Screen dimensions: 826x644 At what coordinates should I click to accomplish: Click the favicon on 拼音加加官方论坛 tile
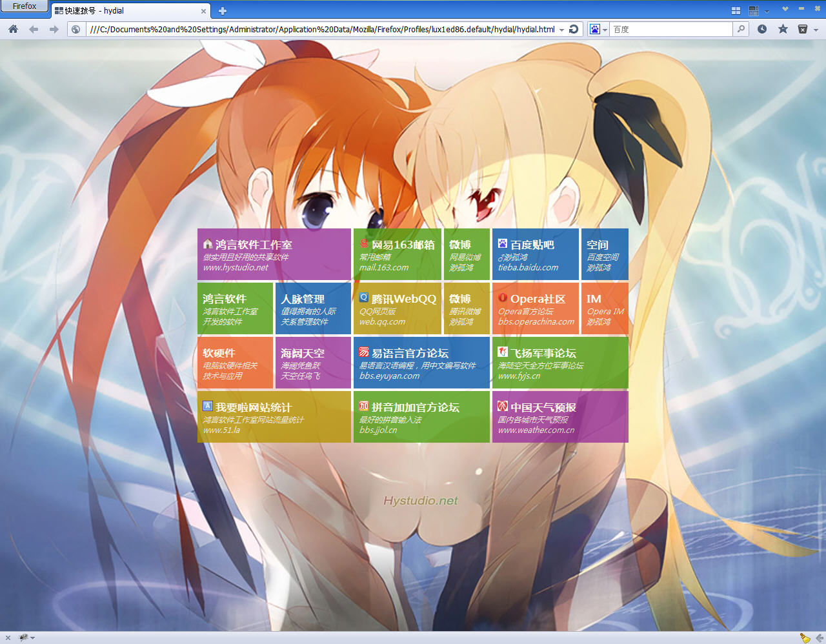click(364, 407)
